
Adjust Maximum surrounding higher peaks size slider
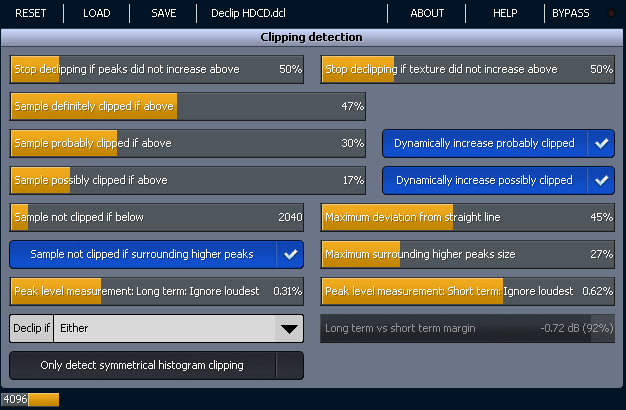click(x=468, y=254)
